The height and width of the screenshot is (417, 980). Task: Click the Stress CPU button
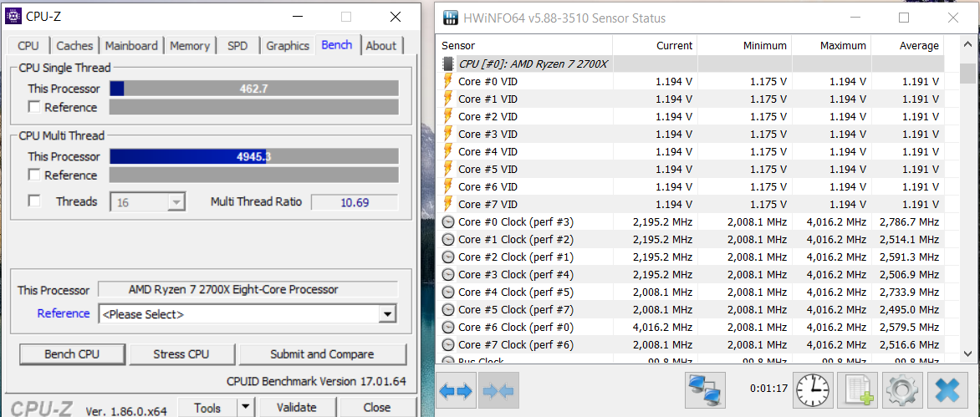click(181, 354)
